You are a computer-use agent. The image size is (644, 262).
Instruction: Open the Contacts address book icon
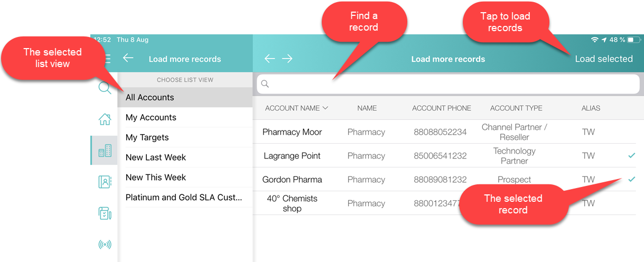(105, 182)
